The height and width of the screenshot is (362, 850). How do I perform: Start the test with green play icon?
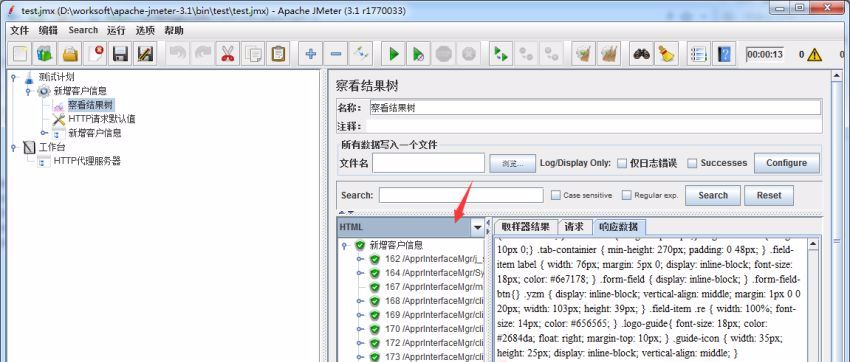coord(394,54)
